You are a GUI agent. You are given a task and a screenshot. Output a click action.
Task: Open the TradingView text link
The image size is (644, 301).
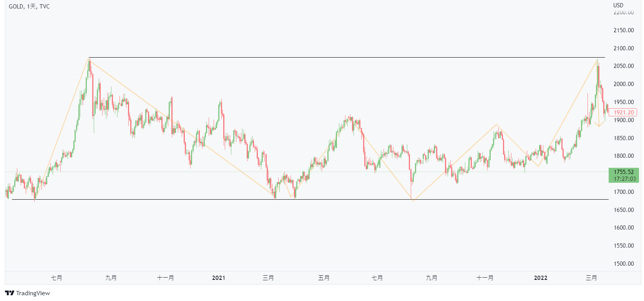(33, 293)
